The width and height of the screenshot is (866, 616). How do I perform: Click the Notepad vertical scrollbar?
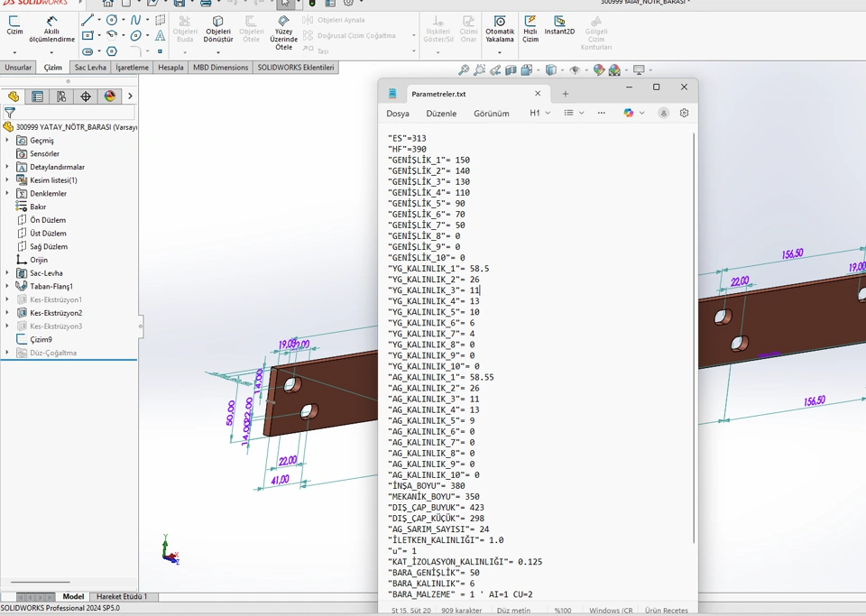point(694,334)
